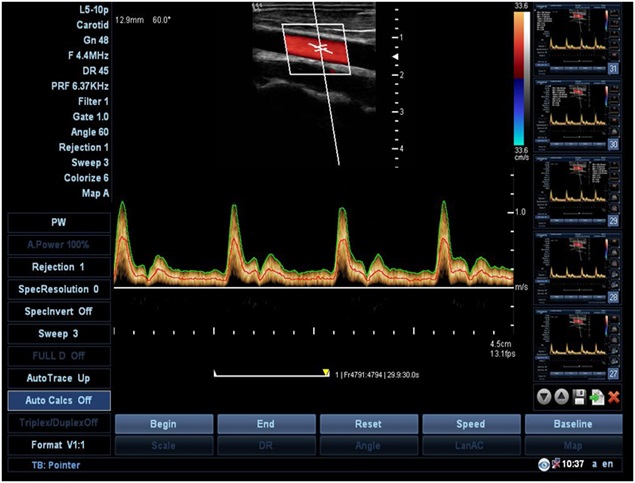Toggle SpecInvert Off

click(x=59, y=311)
